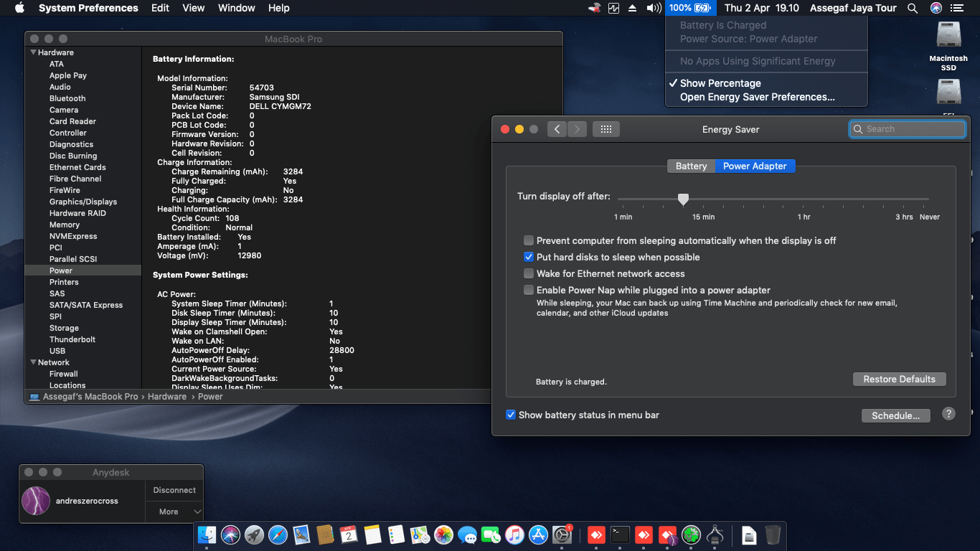Click the volume icon in menu bar
The height and width of the screenshot is (551, 980).
pos(654,8)
